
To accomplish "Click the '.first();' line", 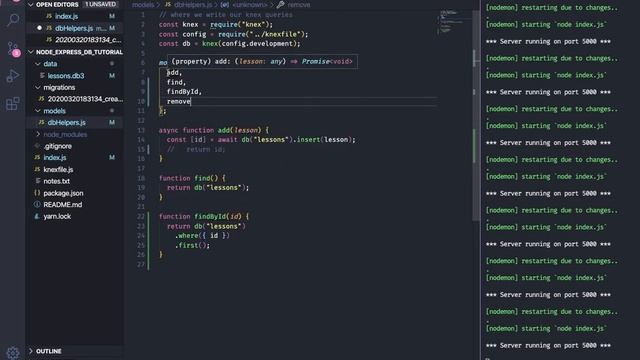I will pyautogui.click(x=192, y=245).
